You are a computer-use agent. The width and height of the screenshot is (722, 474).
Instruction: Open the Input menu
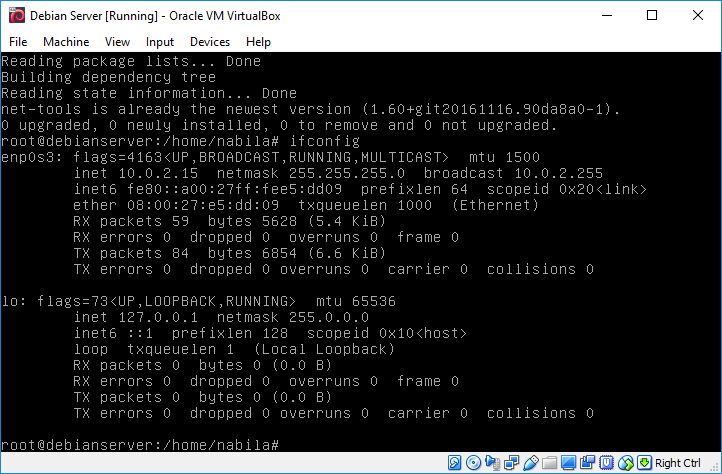[x=160, y=42]
